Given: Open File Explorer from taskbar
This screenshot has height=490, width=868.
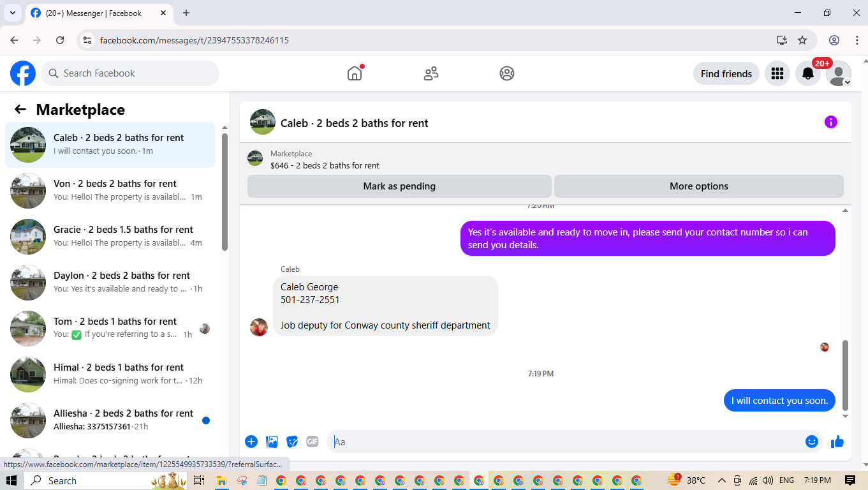Looking at the screenshot, I should tap(221, 480).
